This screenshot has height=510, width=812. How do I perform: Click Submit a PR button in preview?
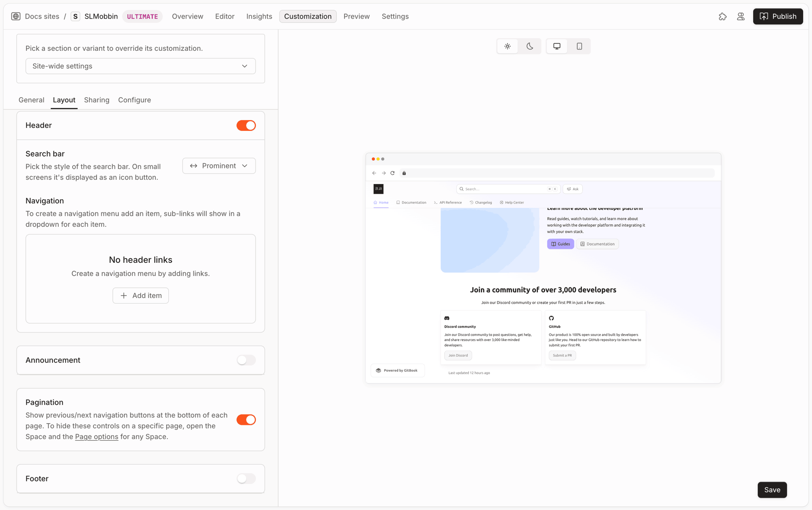(562, 356)
